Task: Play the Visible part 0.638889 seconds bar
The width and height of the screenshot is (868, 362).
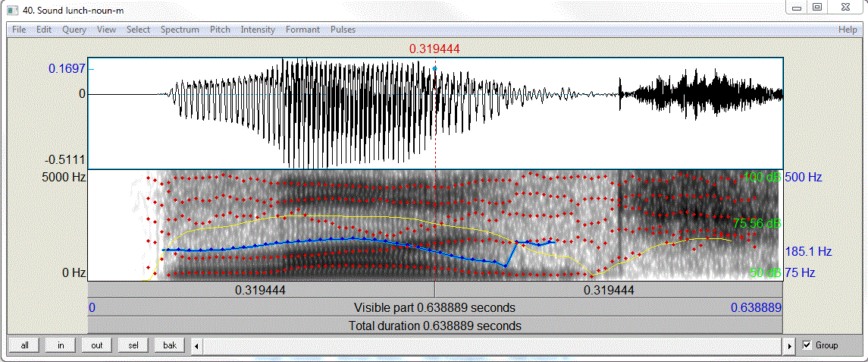Action: click(435, 307)
